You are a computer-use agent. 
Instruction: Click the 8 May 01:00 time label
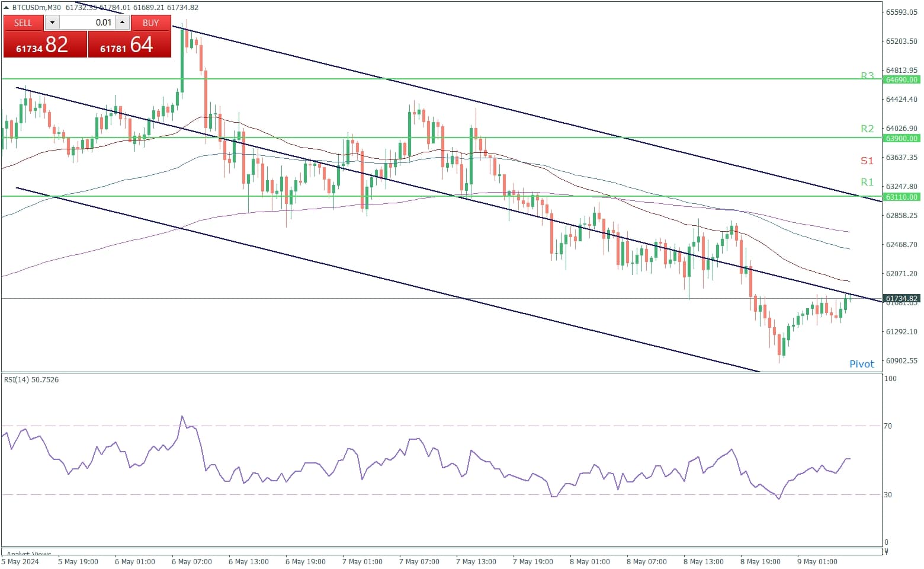(x=590, y=561)
